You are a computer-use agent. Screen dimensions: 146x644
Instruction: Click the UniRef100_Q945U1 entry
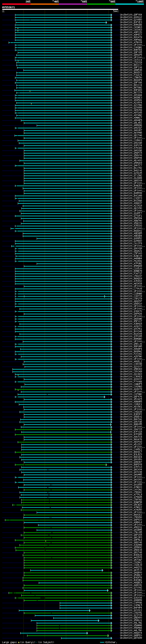131,100
